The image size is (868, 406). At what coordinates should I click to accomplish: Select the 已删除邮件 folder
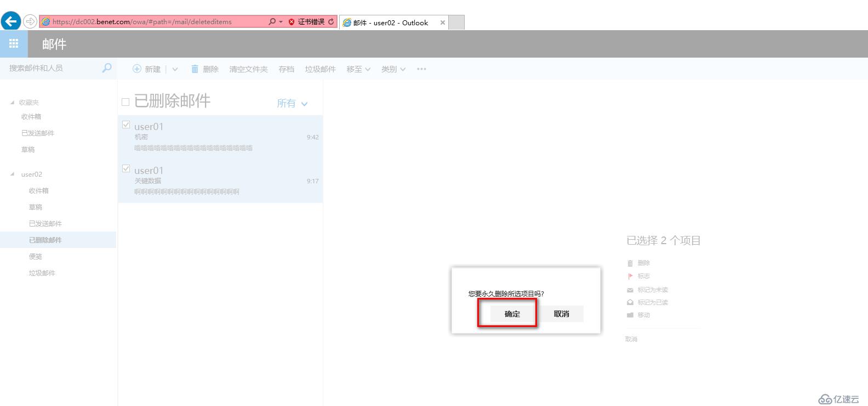[x=58, y=240]
